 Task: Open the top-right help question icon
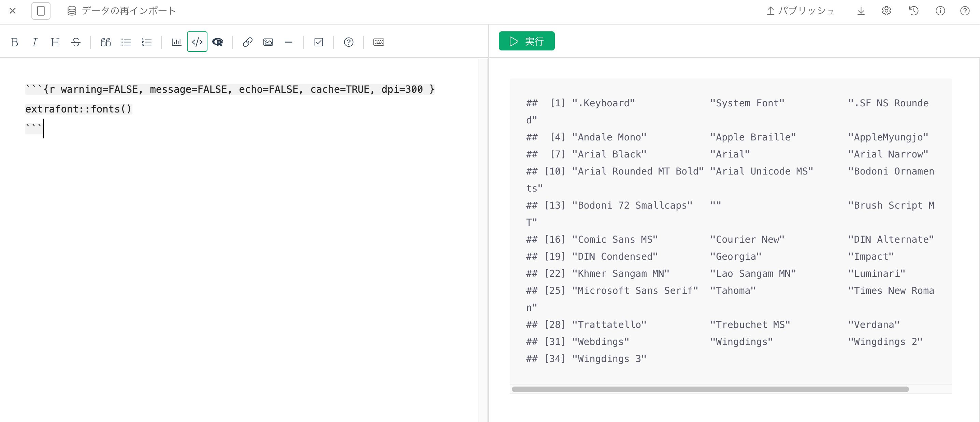pyautogui.click(x=965, y=11)
